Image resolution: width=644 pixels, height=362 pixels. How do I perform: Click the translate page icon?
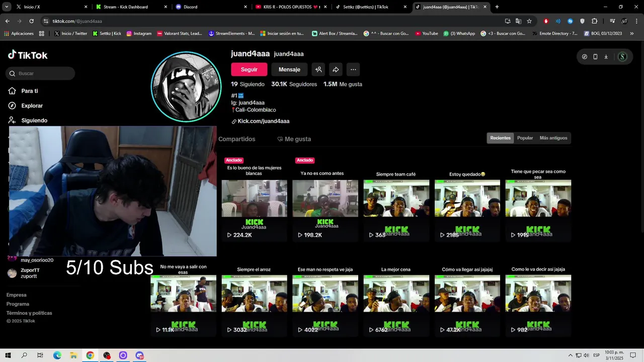(x=518, y=21)
